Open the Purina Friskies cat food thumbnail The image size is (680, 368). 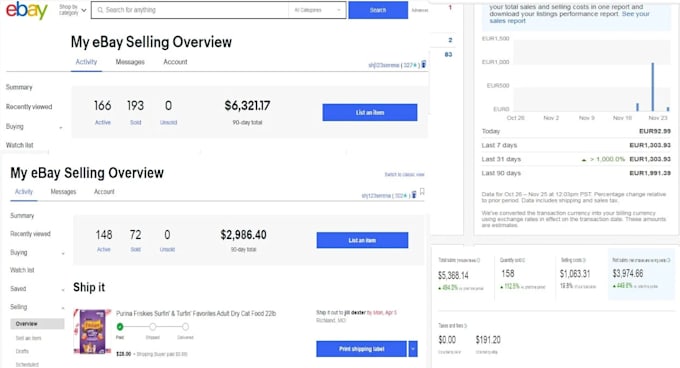(92, 331)
